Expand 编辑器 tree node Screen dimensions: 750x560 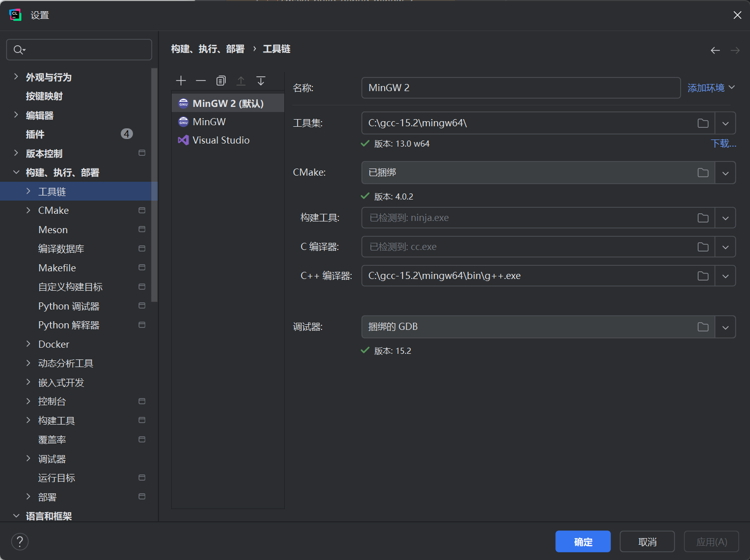pyautogui.click(x=16, y=115)
